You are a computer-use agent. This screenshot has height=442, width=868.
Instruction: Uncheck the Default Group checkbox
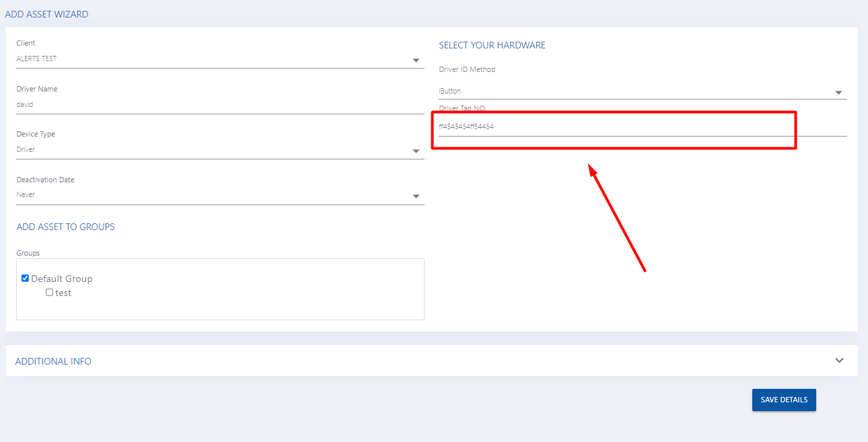(26, 279)
